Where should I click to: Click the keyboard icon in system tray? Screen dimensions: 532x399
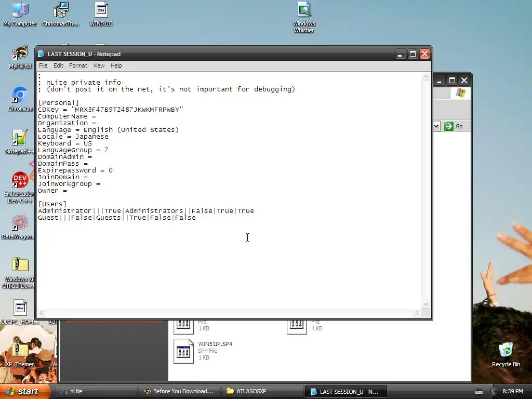coord(478,392)
